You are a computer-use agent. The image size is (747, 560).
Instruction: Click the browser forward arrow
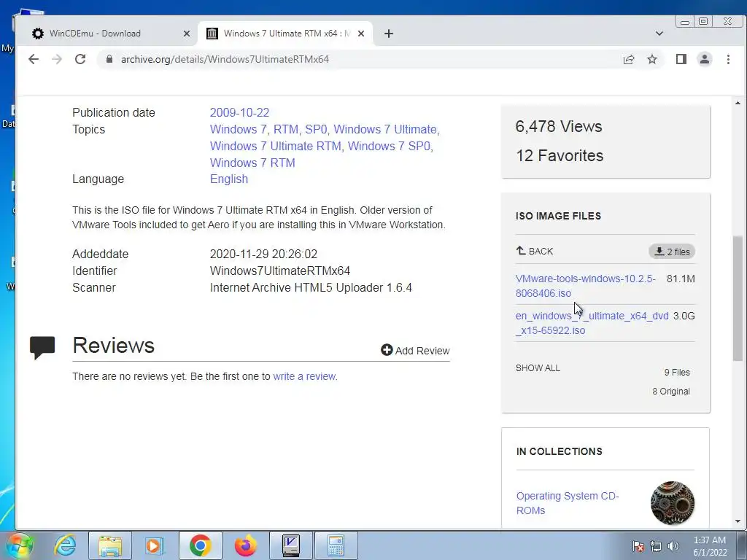(57, 59)
